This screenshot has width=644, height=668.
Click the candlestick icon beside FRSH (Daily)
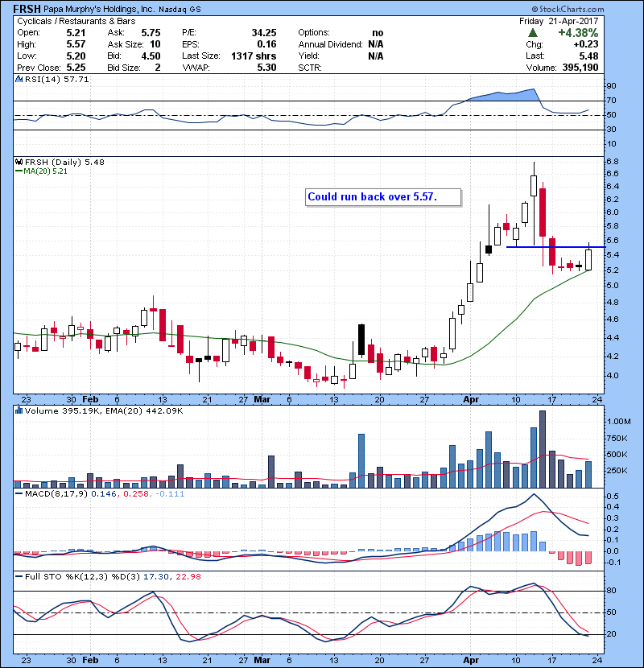pyautogui.click(x=19, y=162)
